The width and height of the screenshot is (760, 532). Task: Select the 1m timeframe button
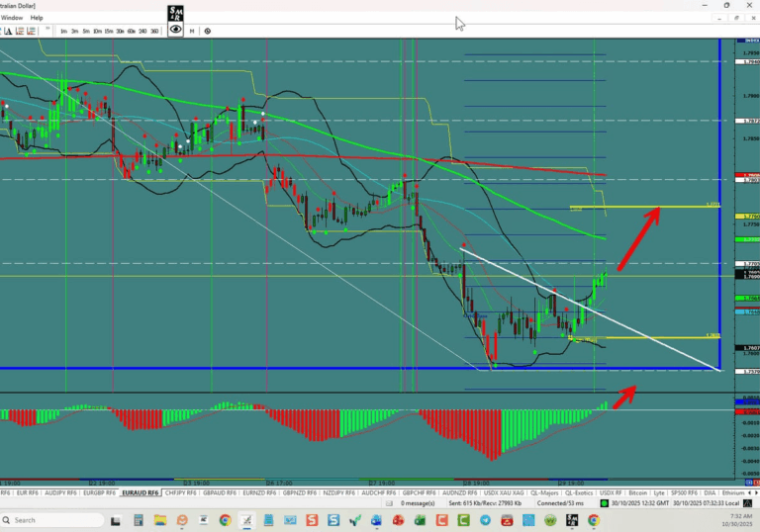coord(63,31)
